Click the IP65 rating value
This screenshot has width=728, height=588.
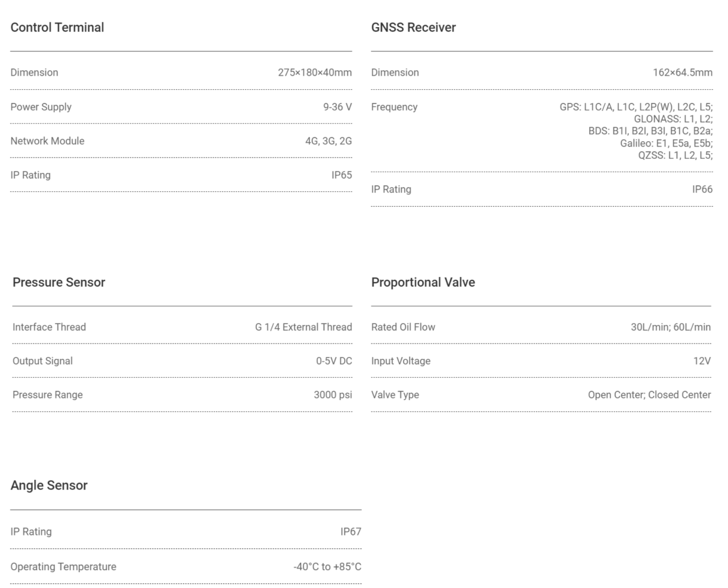point(341,175)
